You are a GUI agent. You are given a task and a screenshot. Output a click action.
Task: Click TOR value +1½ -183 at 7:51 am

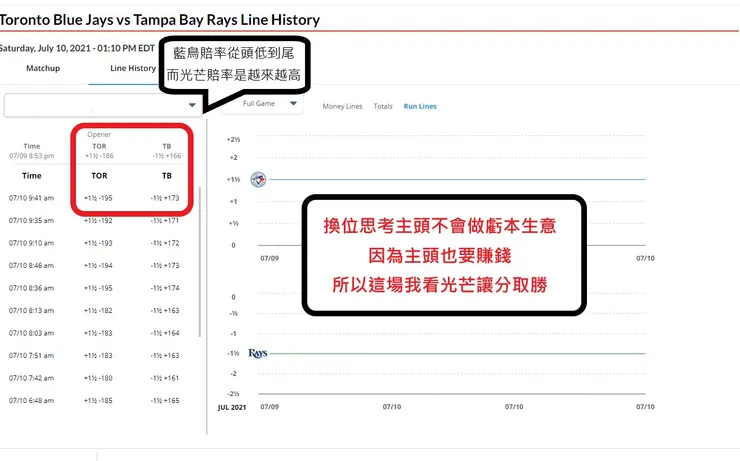[x=98, y=355]
